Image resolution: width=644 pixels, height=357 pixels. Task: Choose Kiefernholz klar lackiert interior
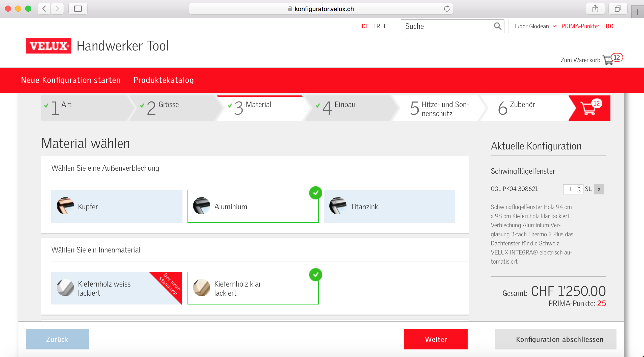(253, 288)
